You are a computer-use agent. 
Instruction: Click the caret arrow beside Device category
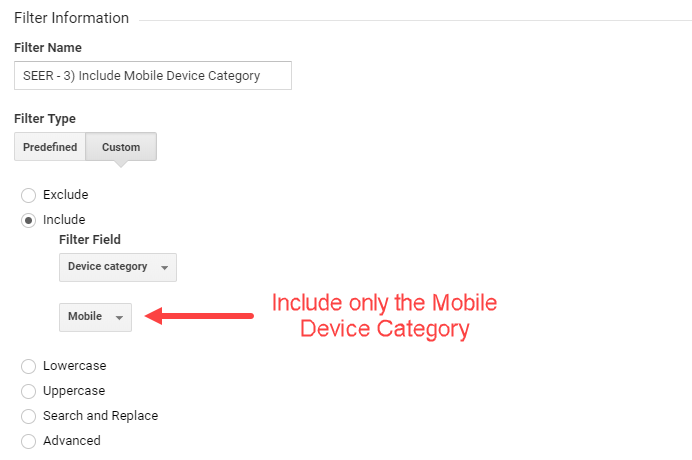click(164, 268)
